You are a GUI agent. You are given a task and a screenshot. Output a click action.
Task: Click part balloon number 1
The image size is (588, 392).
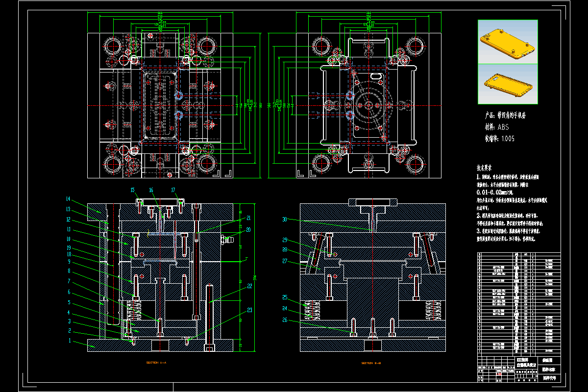coord(69,340)
